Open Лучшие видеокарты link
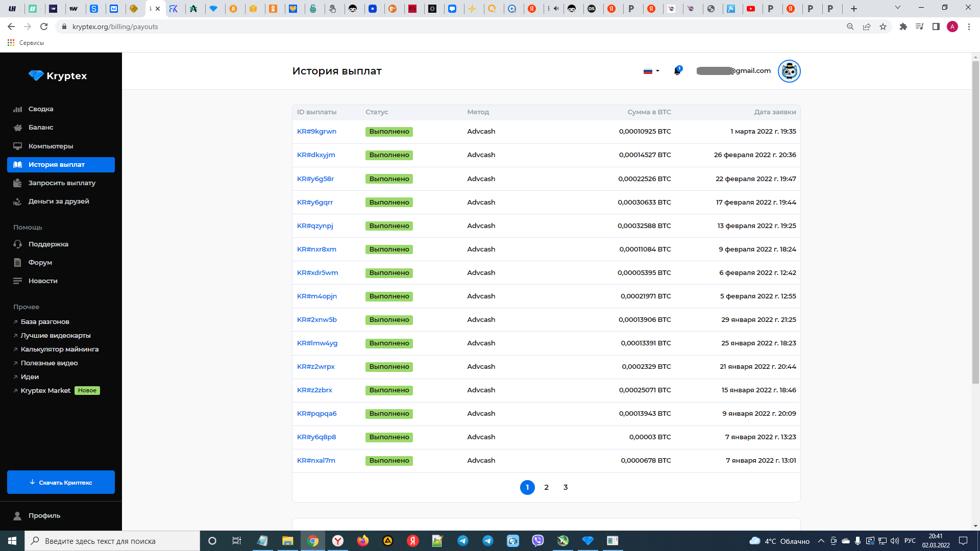 coord(55,335)
